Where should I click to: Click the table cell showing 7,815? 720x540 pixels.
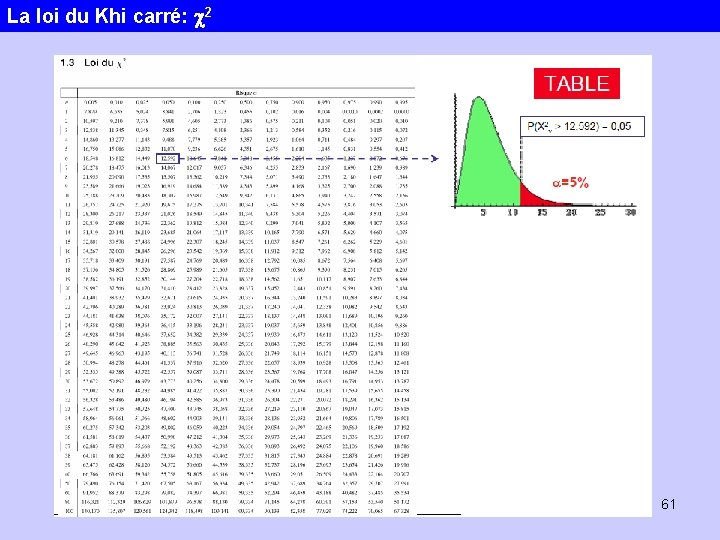[x=168, y=130]
